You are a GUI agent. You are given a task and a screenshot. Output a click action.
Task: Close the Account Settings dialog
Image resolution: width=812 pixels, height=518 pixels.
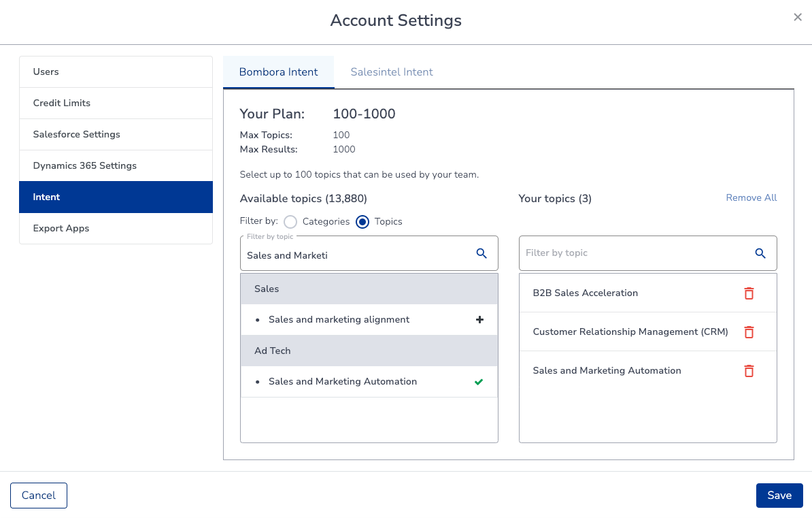click(x=798, y=17)
